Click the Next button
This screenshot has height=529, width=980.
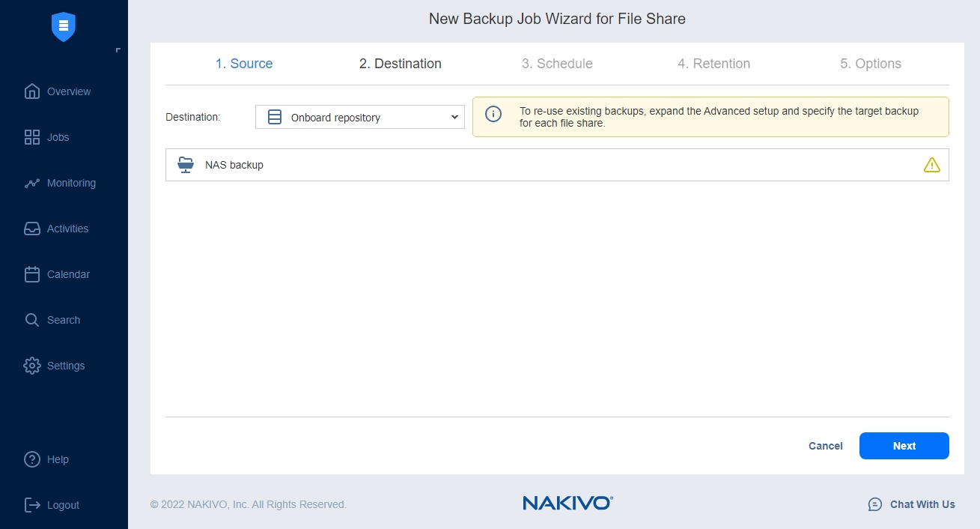pyautogui.click(x=904, y=446)
